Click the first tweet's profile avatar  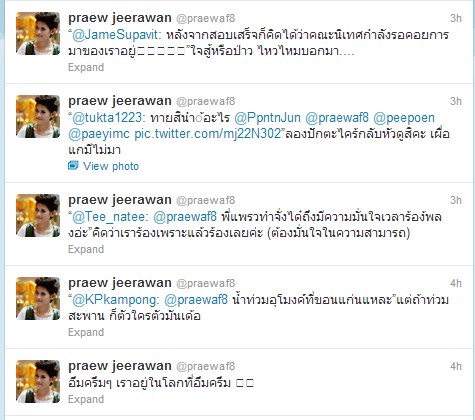tap(38, 34)
